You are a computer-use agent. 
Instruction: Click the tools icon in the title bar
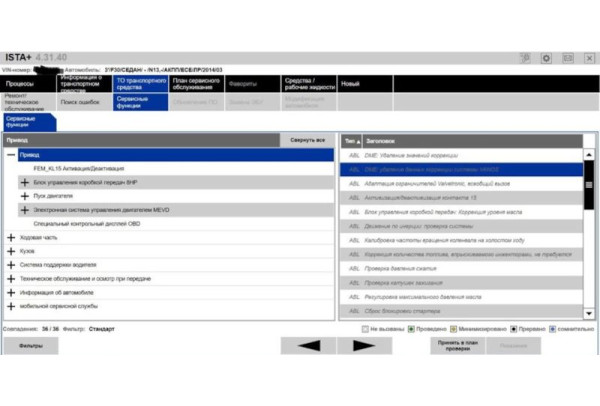524,58
